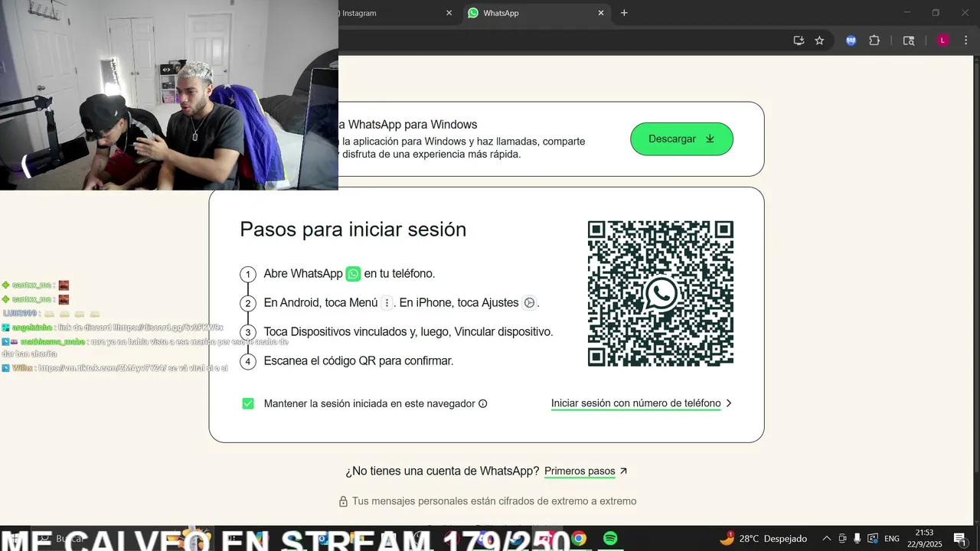Open the blue extension icon in toolbar
This screenshot has width=980, height=551.
click(851, 41)
